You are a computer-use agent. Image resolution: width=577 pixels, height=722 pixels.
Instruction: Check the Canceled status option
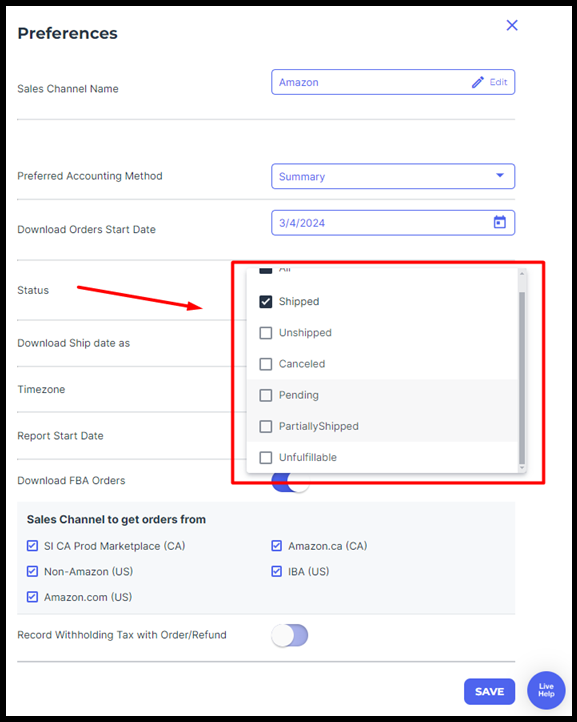point(266,364)
